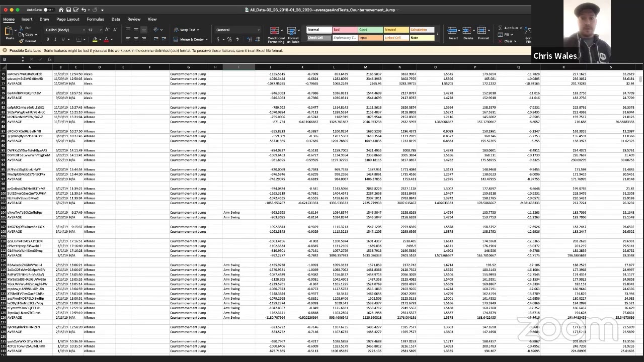644x362 pixels.
Task: Click the Borders icon
Action: point(78,39)
